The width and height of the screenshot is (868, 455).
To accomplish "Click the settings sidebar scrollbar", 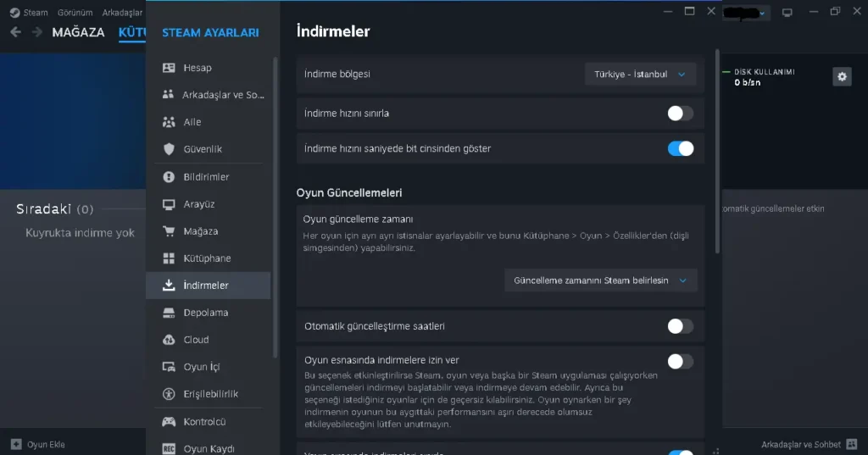I will (275, 207).
